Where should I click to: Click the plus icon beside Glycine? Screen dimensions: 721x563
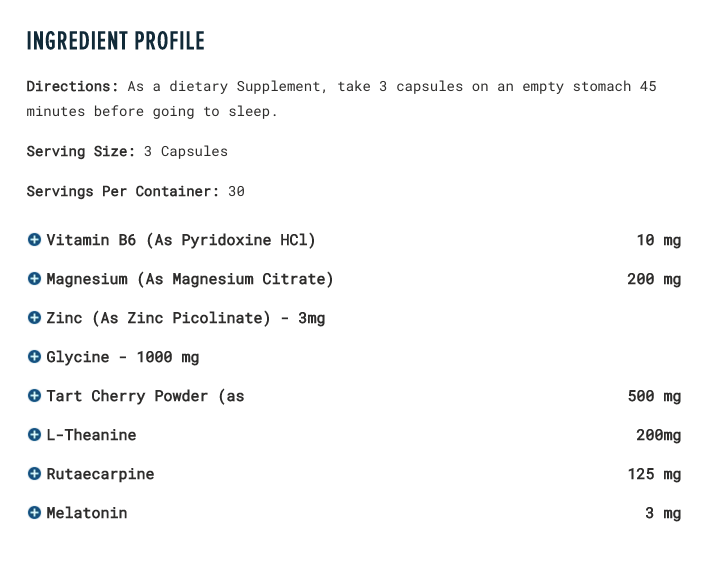34,357
